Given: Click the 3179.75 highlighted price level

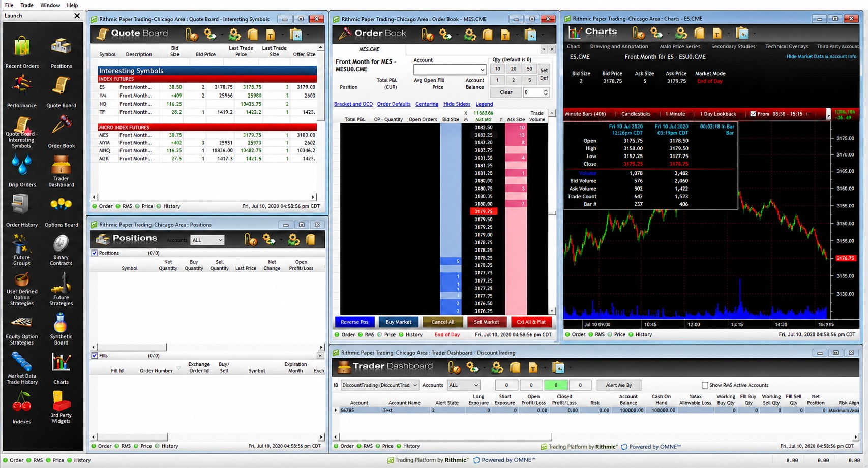Looking at the screenshot, I should (483, 212).
